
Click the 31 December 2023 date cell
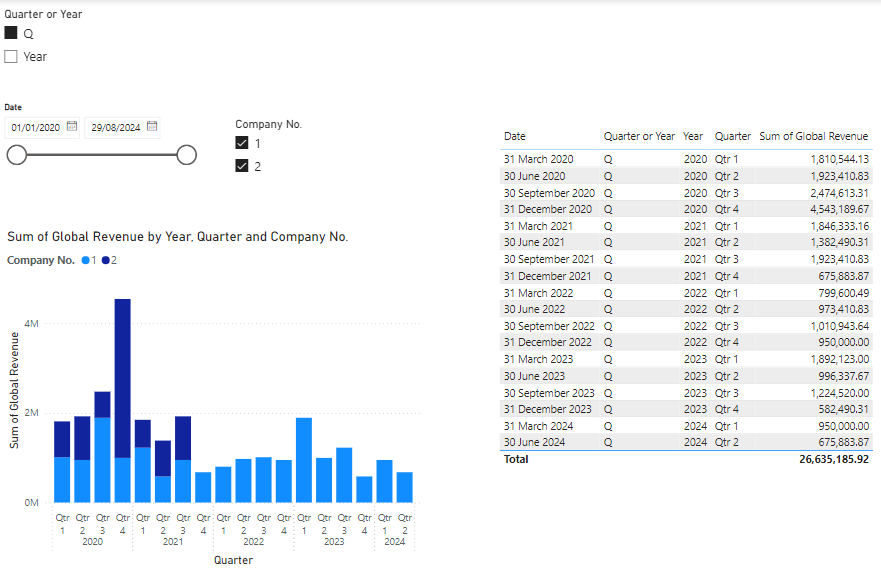pos(548,409)
